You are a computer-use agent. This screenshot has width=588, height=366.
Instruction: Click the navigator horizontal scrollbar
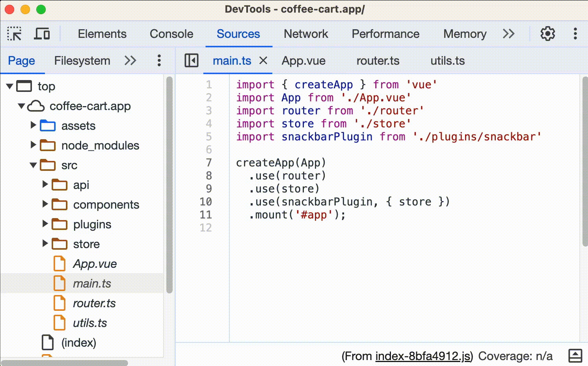65,362
